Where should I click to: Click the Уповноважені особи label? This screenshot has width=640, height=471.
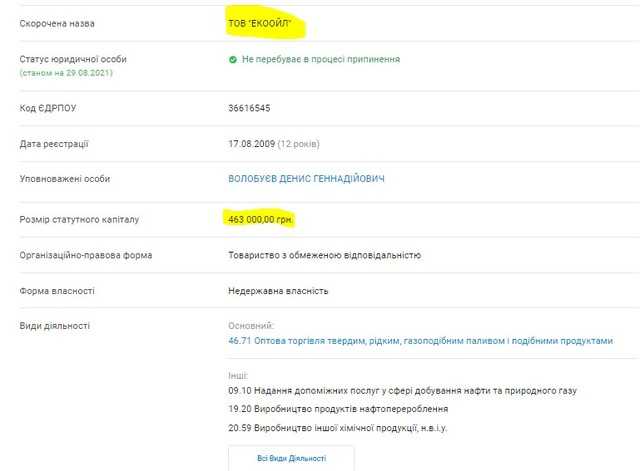click(x=65, y=179)
